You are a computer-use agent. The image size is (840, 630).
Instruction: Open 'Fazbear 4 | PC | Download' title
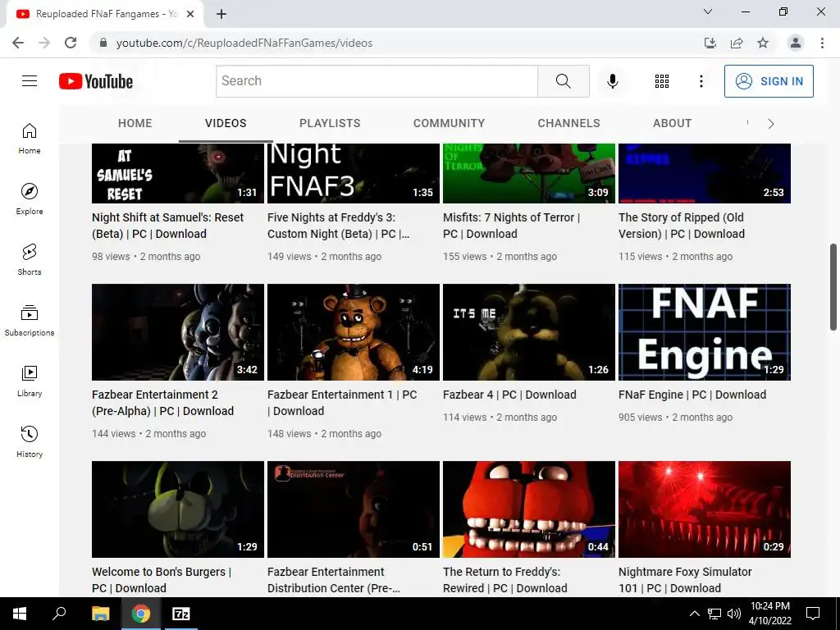pyautogui.click(x=509, y=395)
